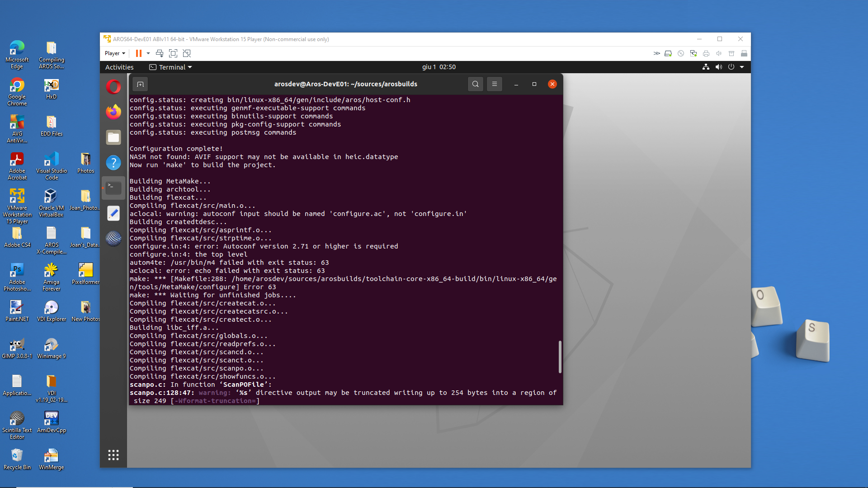Select the Winimage 9 desktop icon

point(52,348)
